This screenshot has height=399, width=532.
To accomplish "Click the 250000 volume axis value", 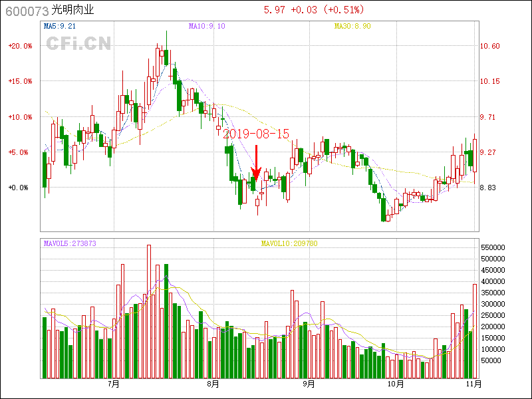I will (x=493, y=315).
